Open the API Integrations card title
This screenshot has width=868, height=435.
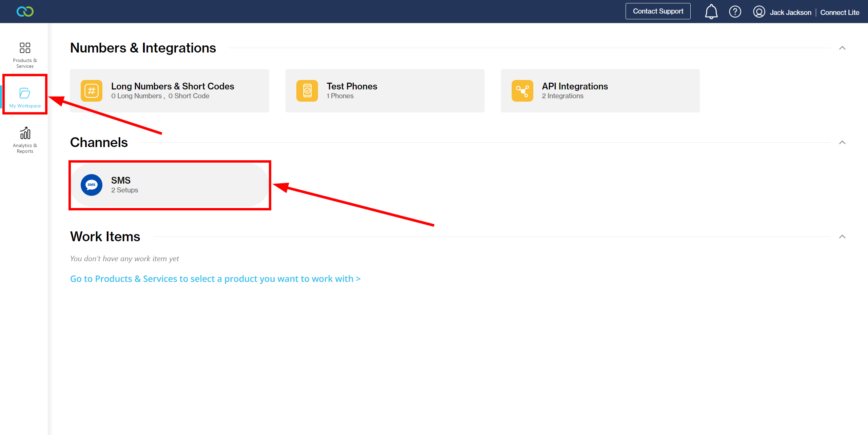pyautogui.click(x=575, y=86)
